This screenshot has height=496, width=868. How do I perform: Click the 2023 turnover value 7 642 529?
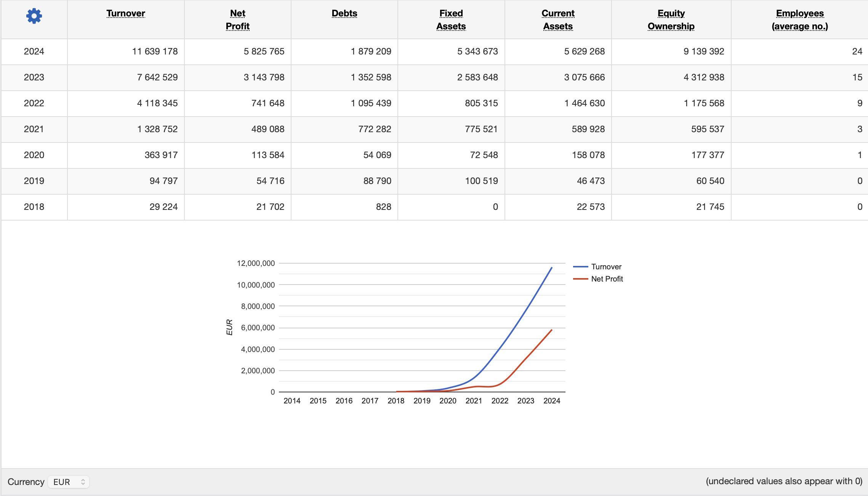click(x=157, y=77)
